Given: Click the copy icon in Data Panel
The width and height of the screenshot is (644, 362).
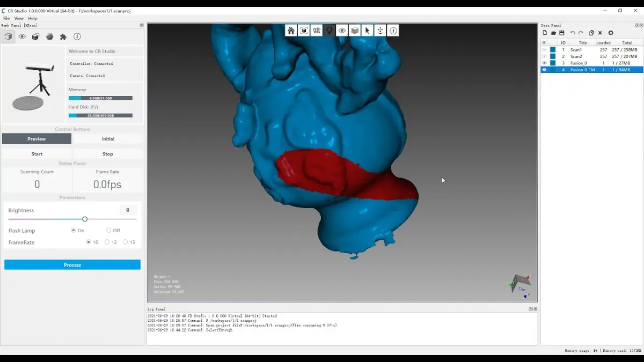Looking at the screenshot, I should pyautogui.click(x=591, y=33).
